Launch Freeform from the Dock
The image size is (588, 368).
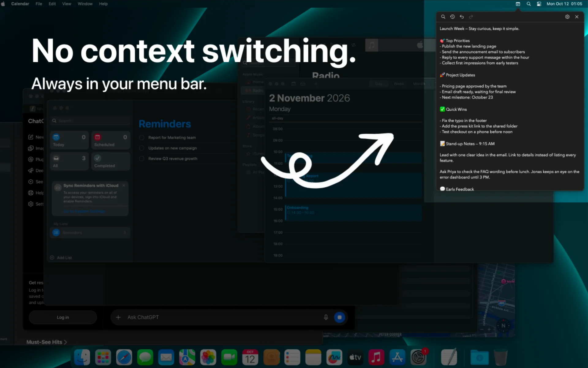pos(334,357)
